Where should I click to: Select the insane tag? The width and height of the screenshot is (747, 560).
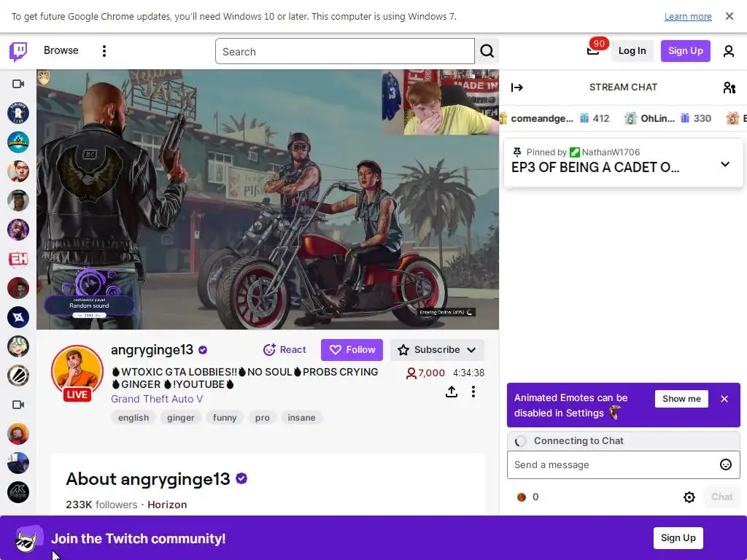click(x=301, y=418)
